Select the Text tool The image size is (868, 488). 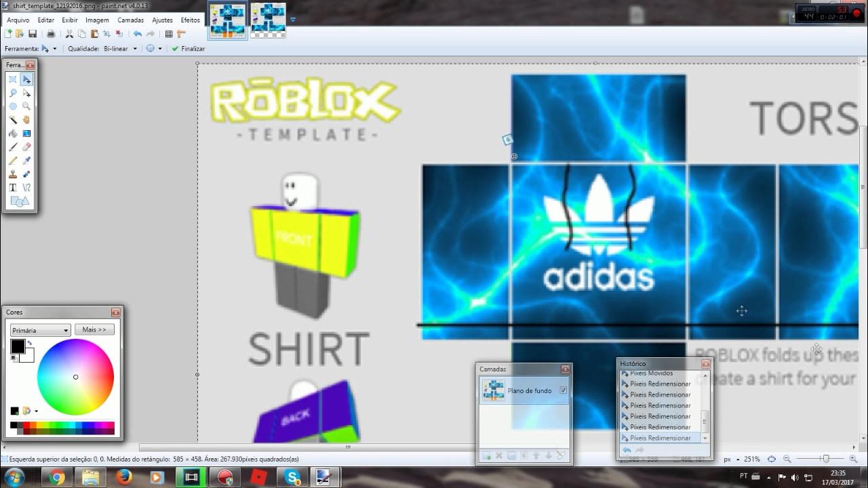click(x=13, y=188)
